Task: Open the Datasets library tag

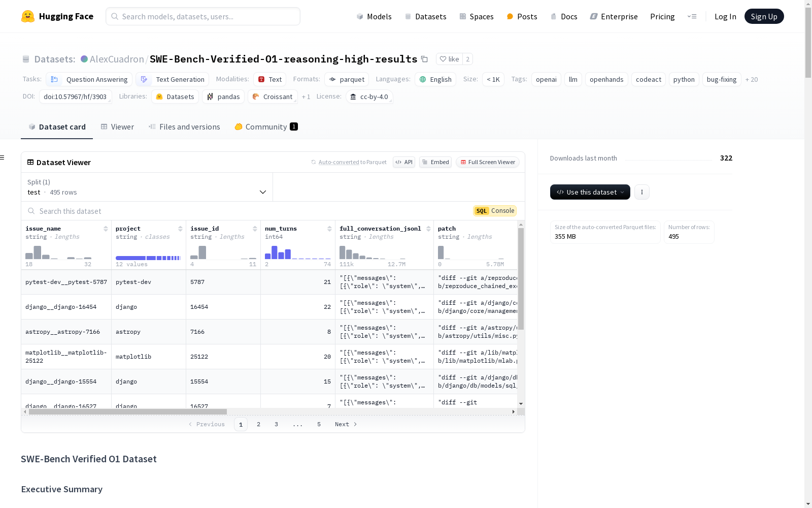Action: pos(175,97)
